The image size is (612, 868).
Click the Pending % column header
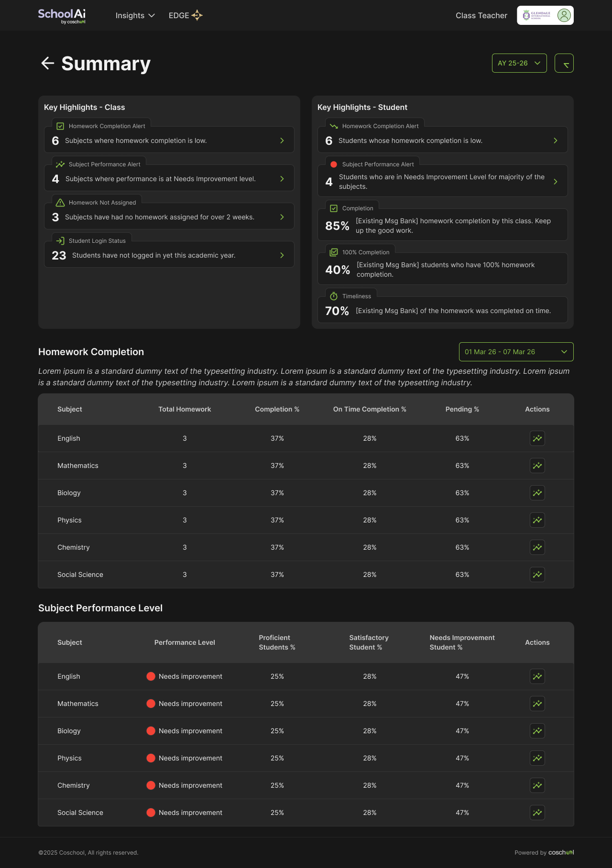pos(462,409)
